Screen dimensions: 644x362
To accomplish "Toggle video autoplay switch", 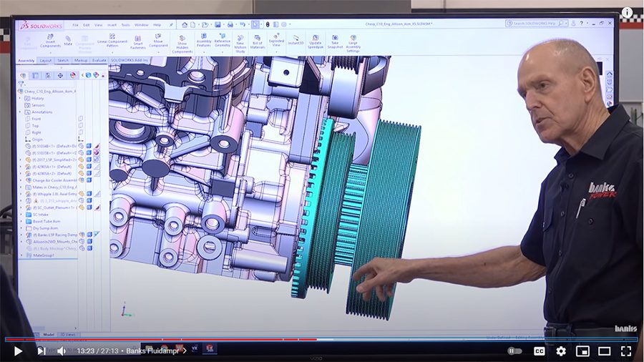I will pyautogui.click(x=514, y=351).
